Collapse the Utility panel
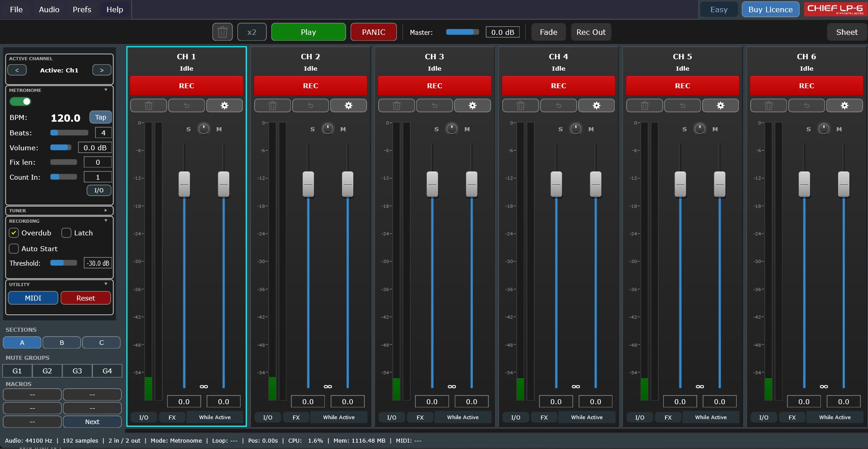 (106, 284)
